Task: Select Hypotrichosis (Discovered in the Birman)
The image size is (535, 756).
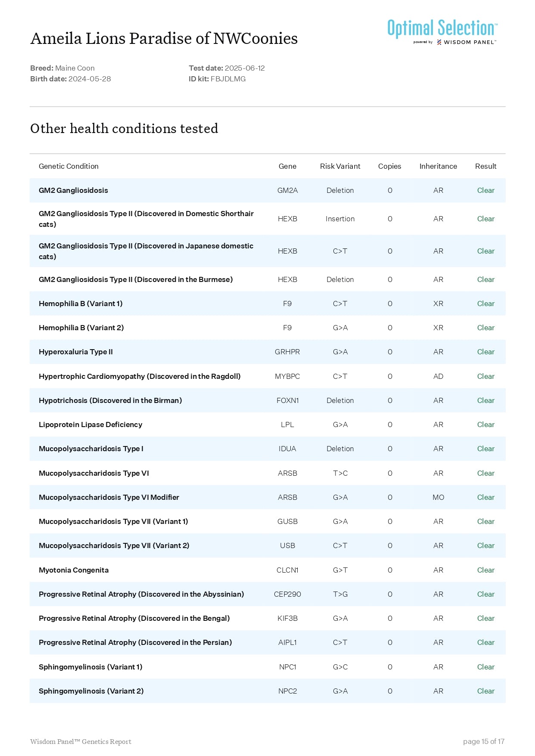Action: pyautogui.click(x=110, y=400)
